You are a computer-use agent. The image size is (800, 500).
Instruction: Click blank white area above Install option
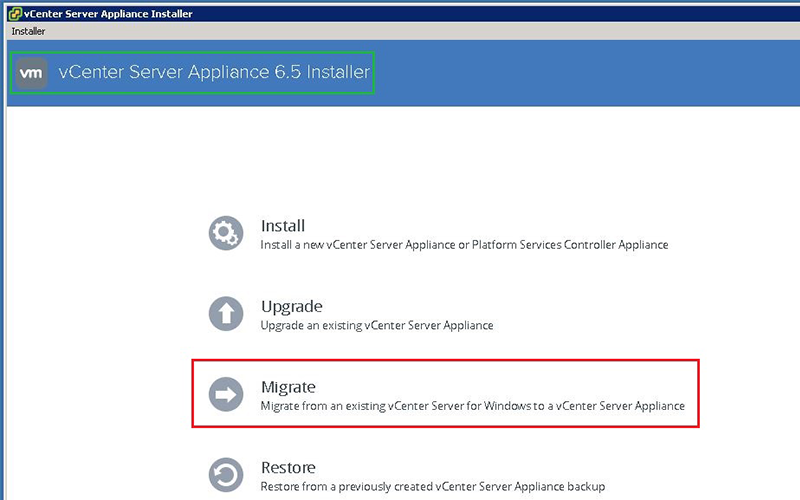[450, 160]
